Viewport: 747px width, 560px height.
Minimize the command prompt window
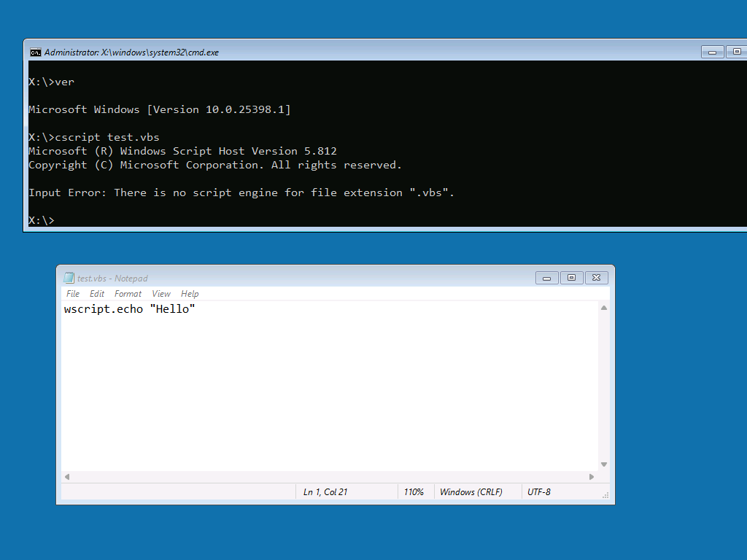tap(712, 52)
